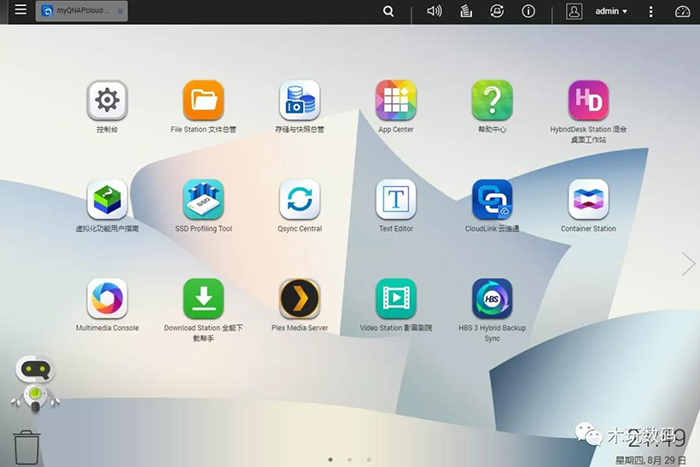700x467 pixels.
Task: Open event notifications info icon
Action: pyautogui.click(x=529, y=11)
